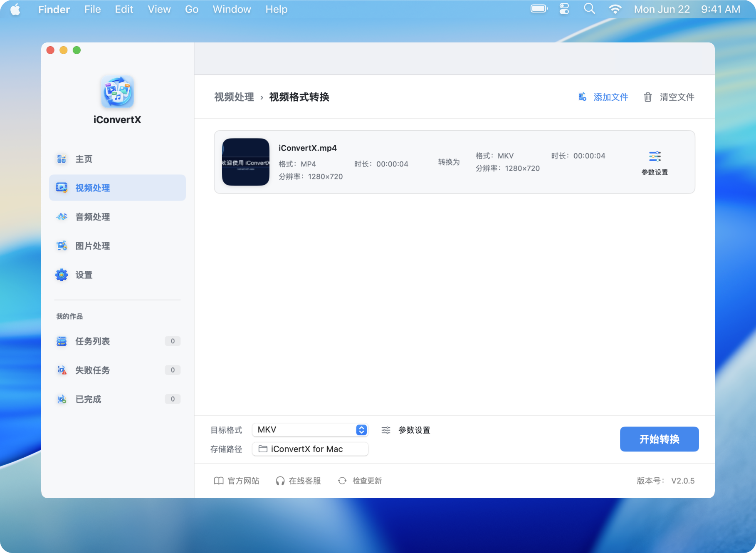Open the File menu
This screenshot has width=756, height=553.
coord(92,9)
